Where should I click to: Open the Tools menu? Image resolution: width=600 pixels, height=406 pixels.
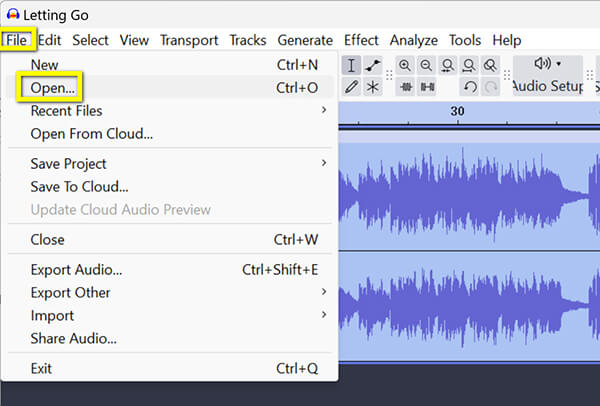[465, 40]
